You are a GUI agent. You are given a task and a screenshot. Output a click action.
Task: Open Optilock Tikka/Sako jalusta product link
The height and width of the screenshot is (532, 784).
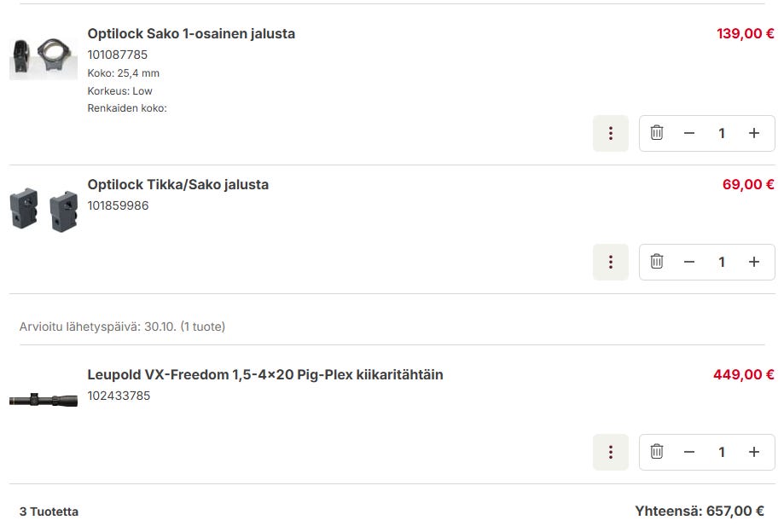click(x=177, y=184)
